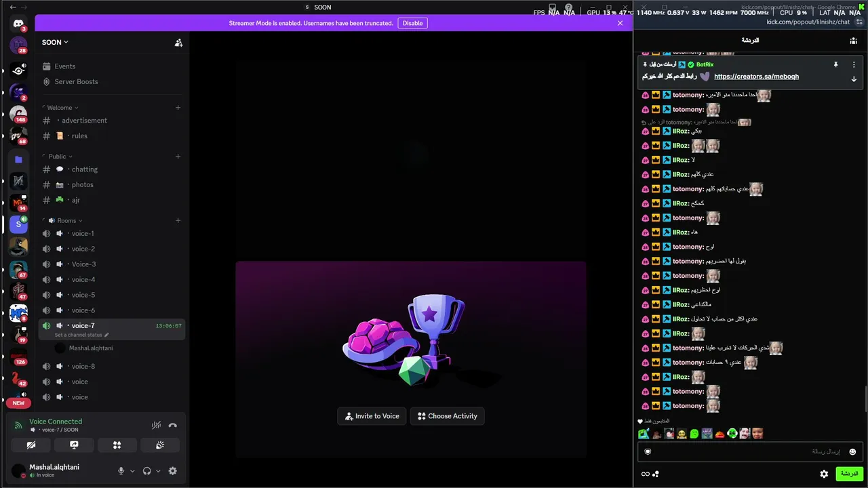Open Server Boosts
The image size is (868, 488).
[112, 82]
